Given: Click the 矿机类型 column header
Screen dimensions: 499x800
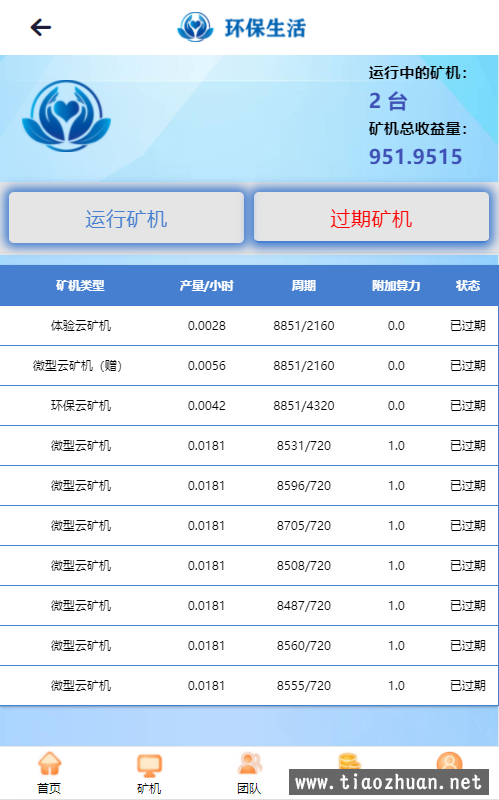Looking at the screenshot, I should 80,285.
